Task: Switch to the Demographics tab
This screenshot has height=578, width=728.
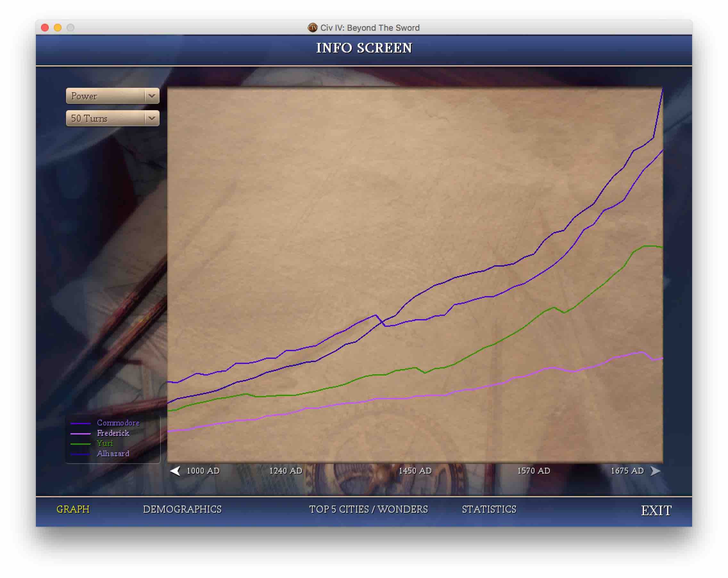Action: 182,509
